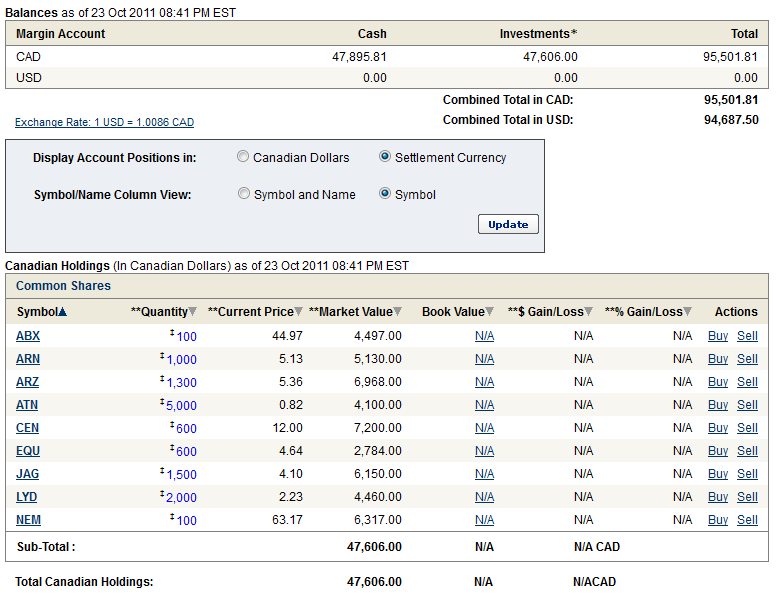Viewport: 784px width, 604px height.
Task: Click the Quantity column sort arrow
Action: click(x=193, y=312)
